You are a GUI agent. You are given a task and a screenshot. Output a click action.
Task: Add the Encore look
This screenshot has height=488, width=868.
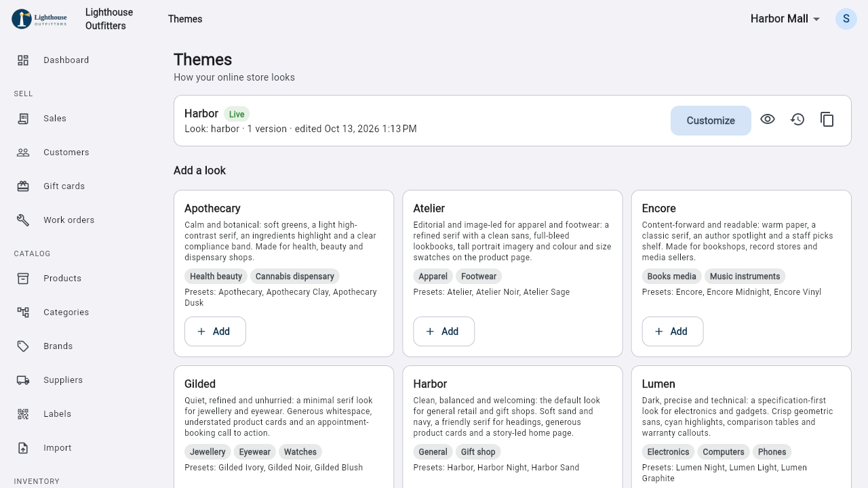(x=673, y=331)
